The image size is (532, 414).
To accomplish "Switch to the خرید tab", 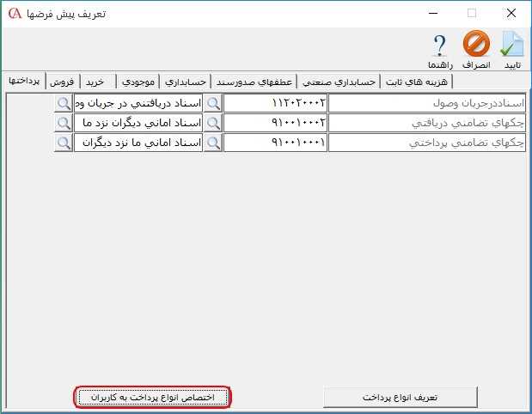I will click(95, 81).
